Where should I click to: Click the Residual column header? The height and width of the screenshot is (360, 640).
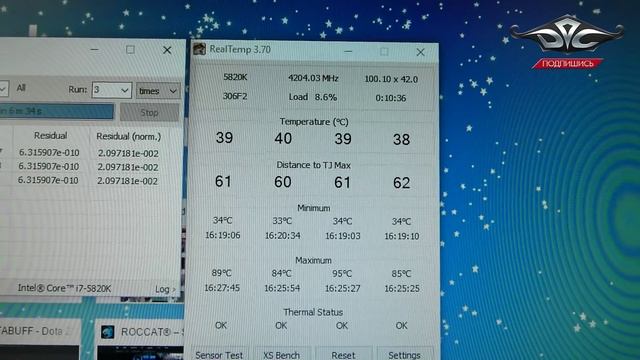(51, 136)
